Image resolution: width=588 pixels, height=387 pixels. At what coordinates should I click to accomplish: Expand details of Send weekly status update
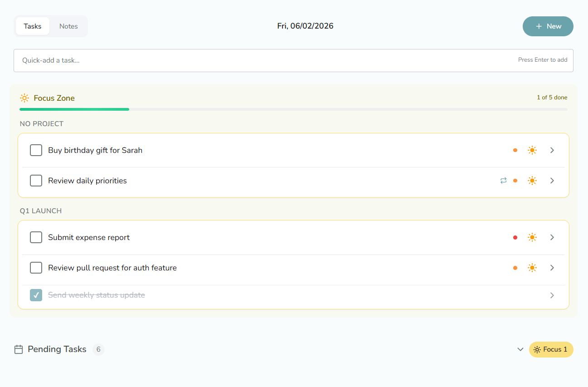pos(552,295)
